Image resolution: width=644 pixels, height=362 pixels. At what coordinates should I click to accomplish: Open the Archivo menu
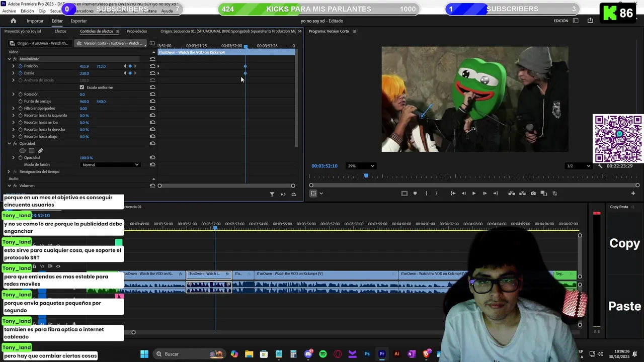pyautogui.click(x=9, y=11)
